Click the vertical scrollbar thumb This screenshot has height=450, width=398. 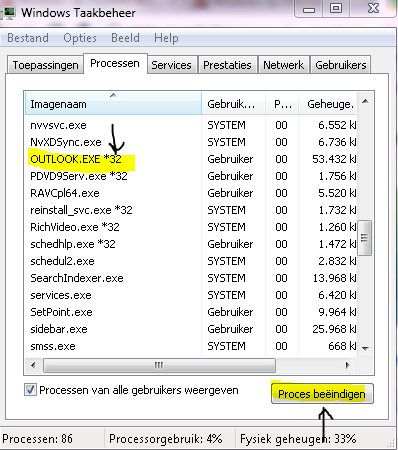tap(365, 238)
